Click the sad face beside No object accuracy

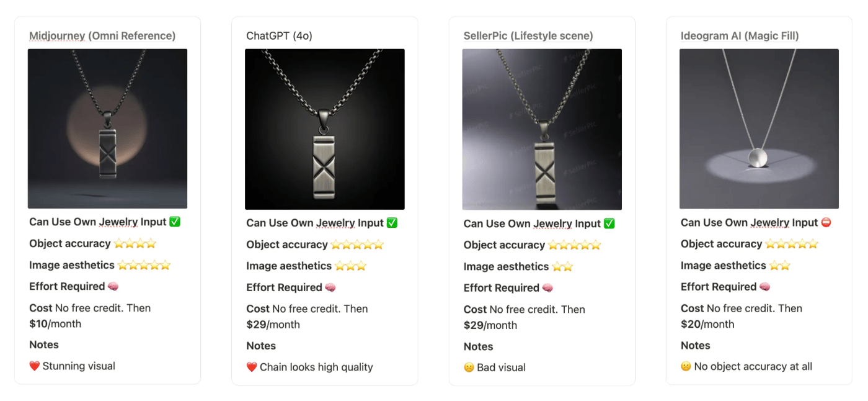coord(686,366)
